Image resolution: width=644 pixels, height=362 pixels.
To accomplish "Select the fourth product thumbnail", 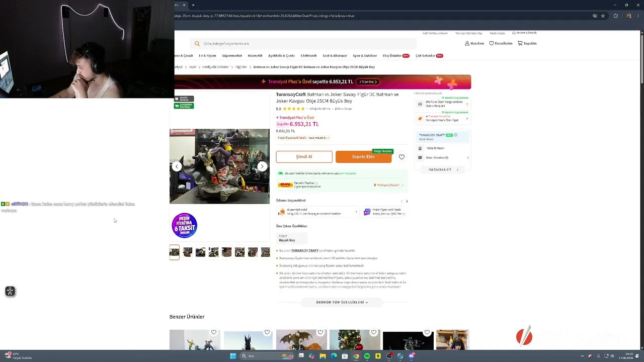I will pyautogui.click(x=213, y=252).
